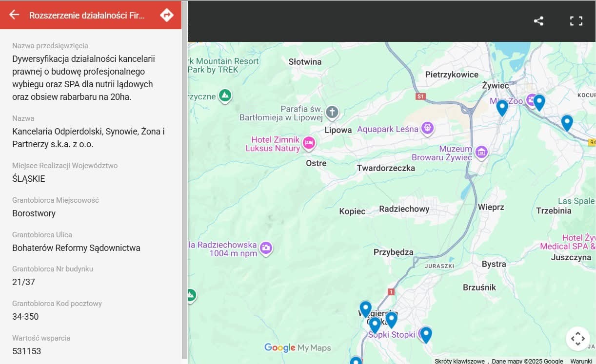Click the Żywiec town label
Image resolution: width=596 pixels, height=364 pixels.
pyautogui.click(x=495, y=86)
